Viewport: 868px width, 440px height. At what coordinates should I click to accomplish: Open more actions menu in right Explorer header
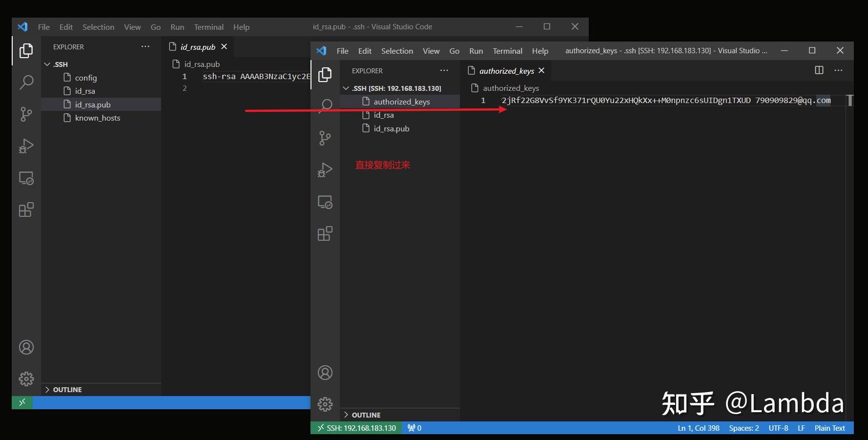pos(444,70)
